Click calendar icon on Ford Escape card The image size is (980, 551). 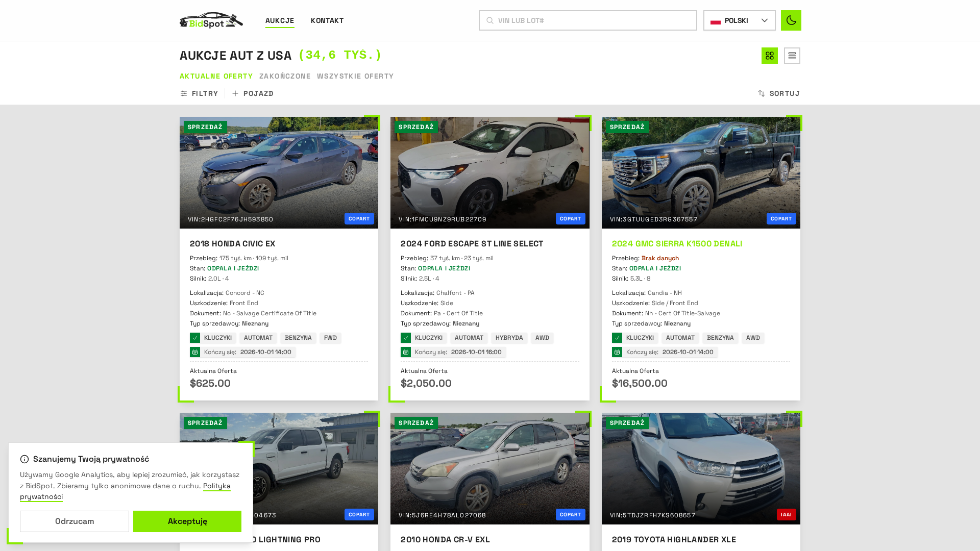click(406, 352)
